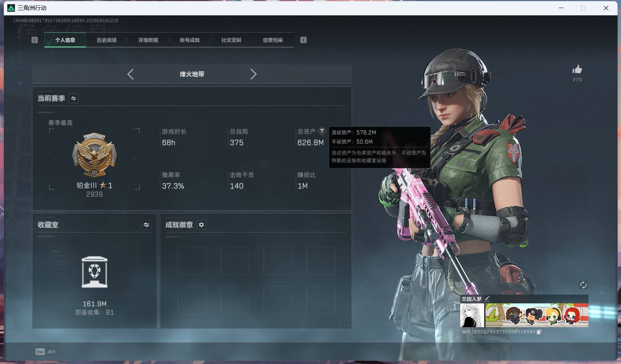621x364 pixels.
Task: Switch to previous game mode with left arrow
Action: pyautogui.click(x=130, y=74)
